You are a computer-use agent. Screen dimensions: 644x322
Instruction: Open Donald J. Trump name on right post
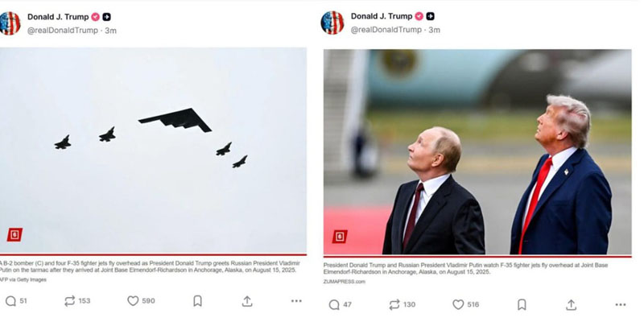pyautogui.click(x=382, y=16)
